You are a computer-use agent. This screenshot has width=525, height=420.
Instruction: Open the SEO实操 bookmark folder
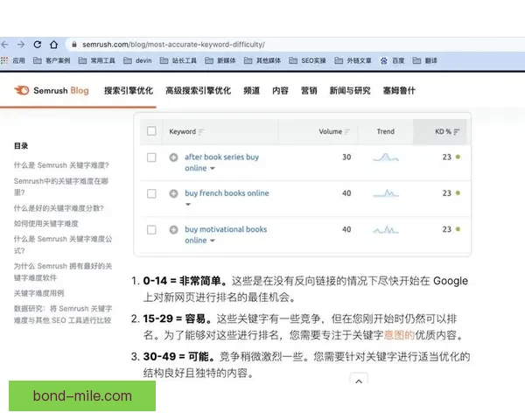pos(307,60)
